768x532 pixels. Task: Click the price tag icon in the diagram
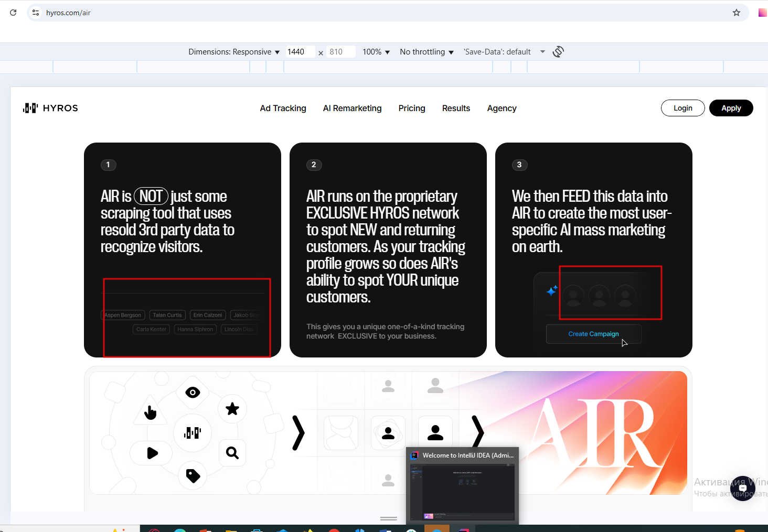click(x=193, y=475)
